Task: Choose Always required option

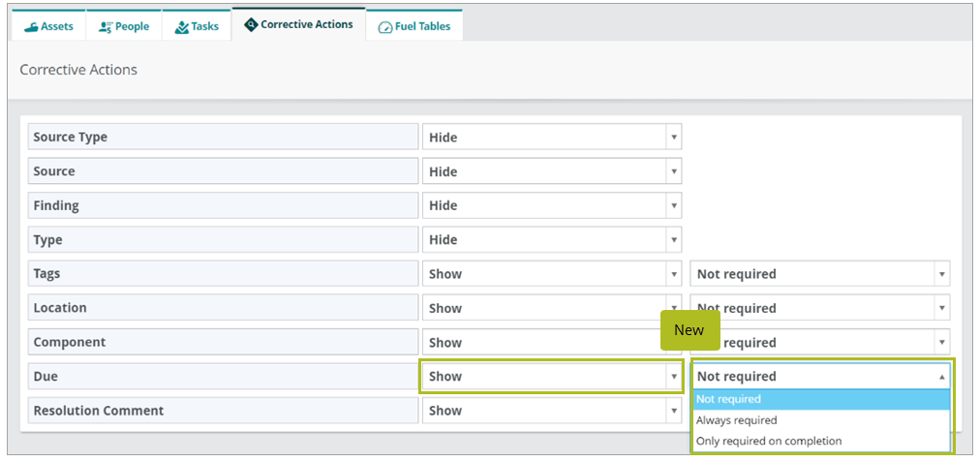Action: tap(820, 420)
